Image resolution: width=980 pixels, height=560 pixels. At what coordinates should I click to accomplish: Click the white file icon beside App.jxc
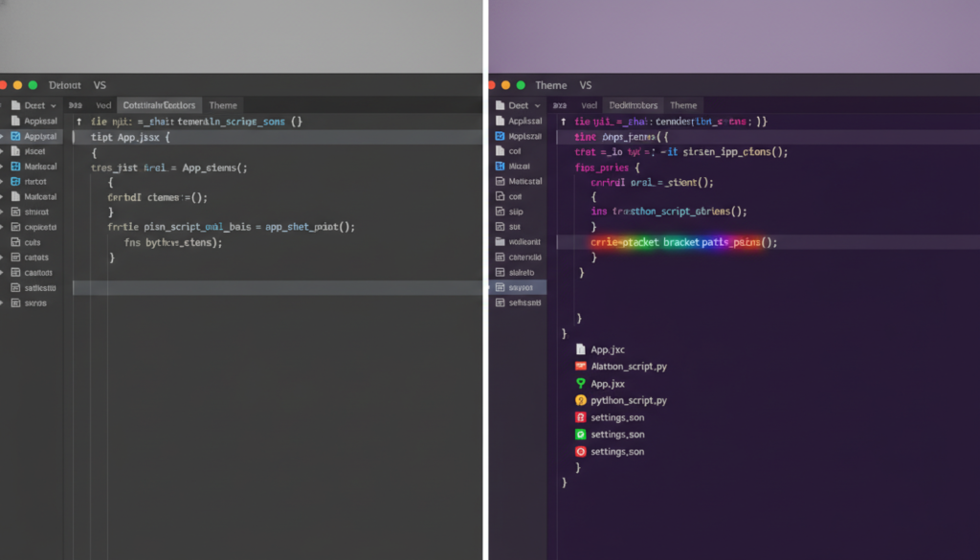(580, 349)
